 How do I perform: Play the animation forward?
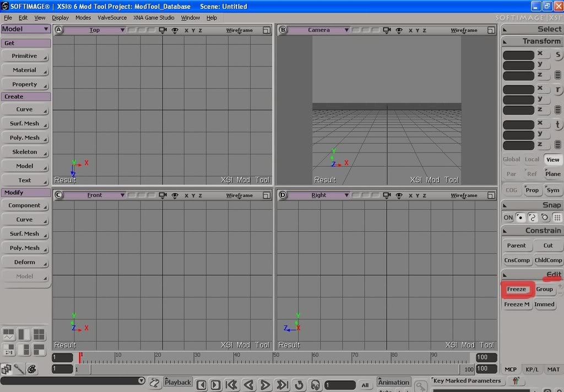coord(265,385)
